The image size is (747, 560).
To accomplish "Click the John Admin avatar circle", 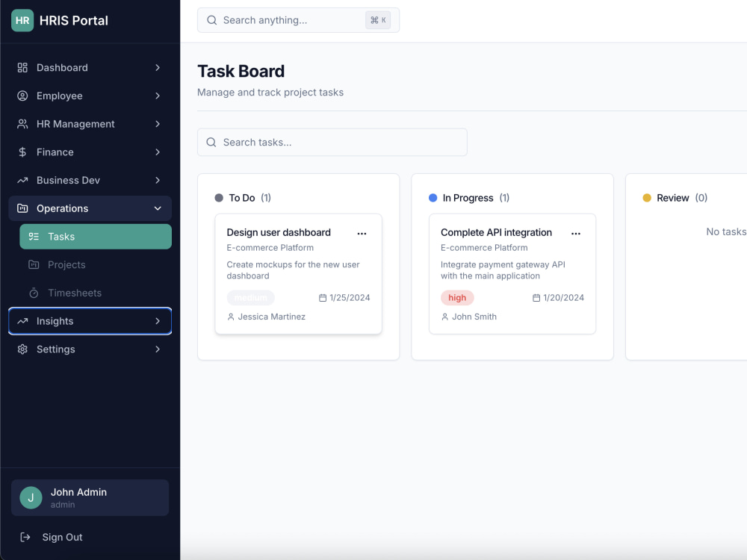I will [x=31, y=497].
